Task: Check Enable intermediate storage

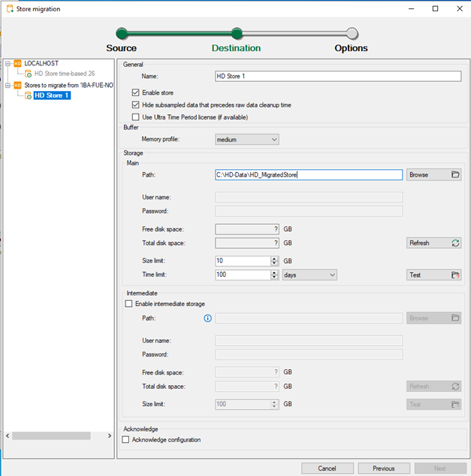Action: pos(127,304)
